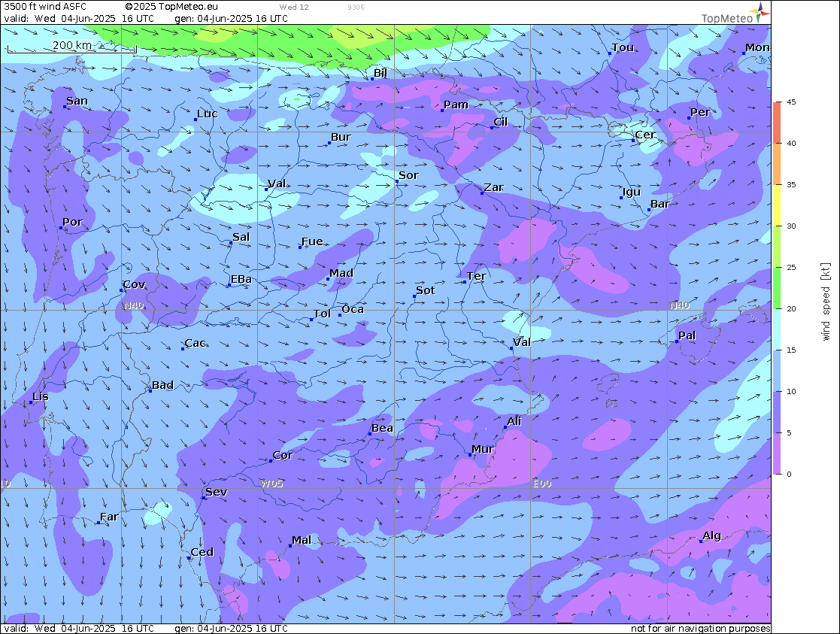Click the 'Igu' city label

(x=632, y=192)
